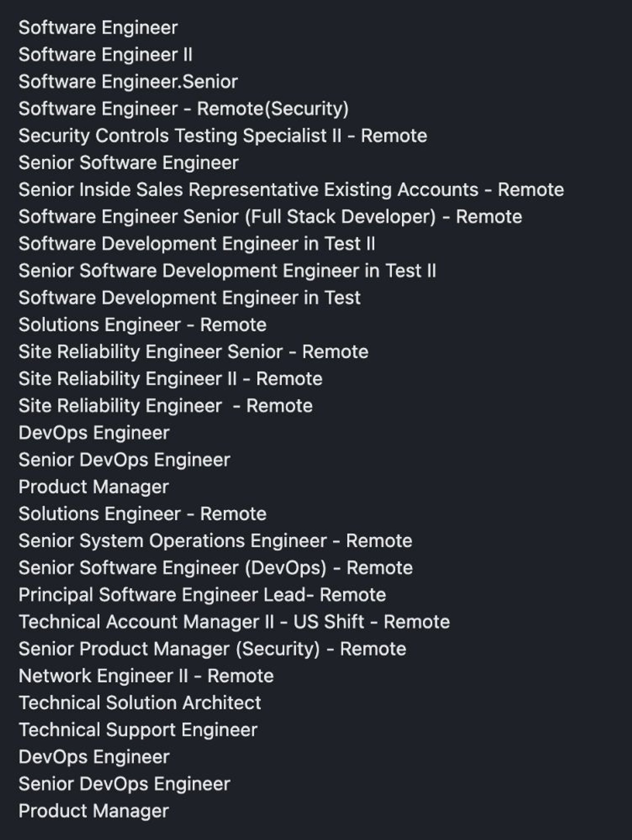Click "Senior Software Development Engineer in Test II"
The height and width of the screenshot is (840, 632).
pos(227,271)
